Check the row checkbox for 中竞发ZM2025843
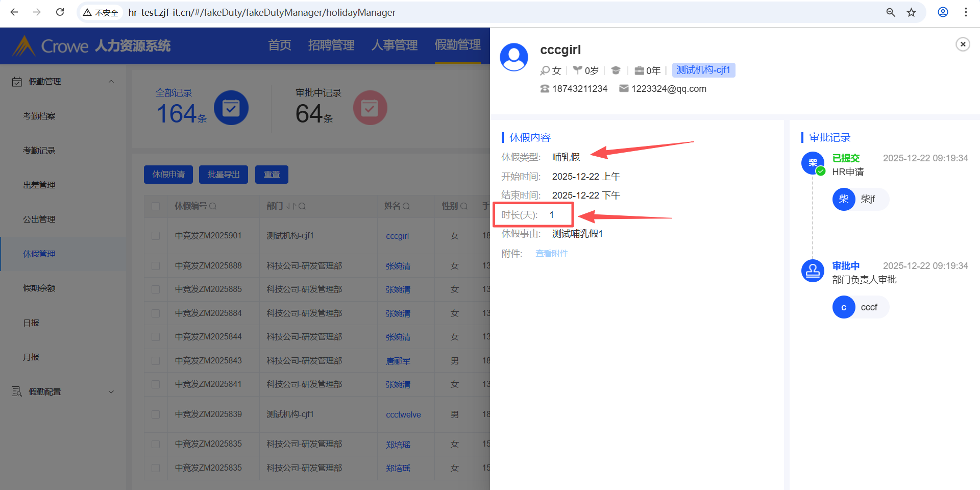980x490 pixels. pyautogui.click(x=156, y=361)
